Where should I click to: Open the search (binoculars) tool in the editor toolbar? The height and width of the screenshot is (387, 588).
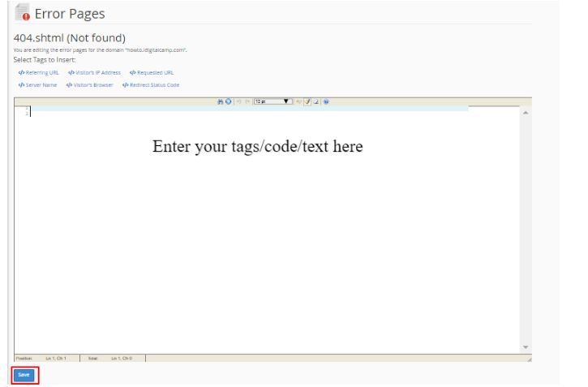point(220,101)
